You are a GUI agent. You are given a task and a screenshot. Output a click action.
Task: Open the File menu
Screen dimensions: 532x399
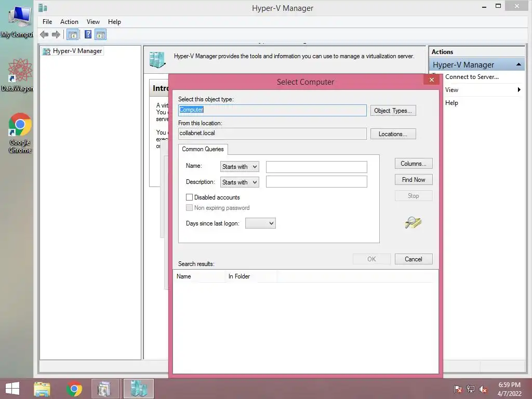pos(47,22)
